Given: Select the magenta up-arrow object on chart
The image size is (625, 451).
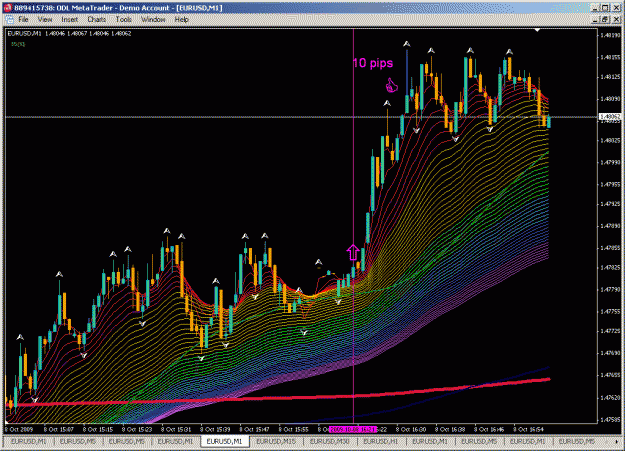Looking at the screenshot, I should pyautogui.click(x=353, y=252).
